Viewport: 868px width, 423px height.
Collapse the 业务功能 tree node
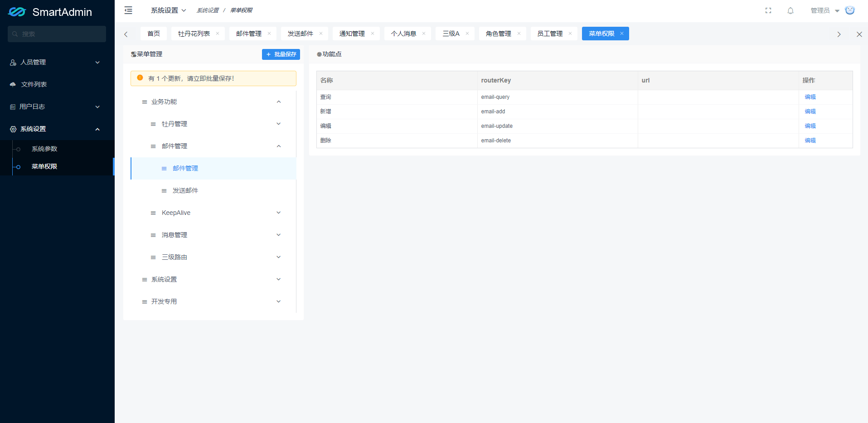[x=279, y=102]
